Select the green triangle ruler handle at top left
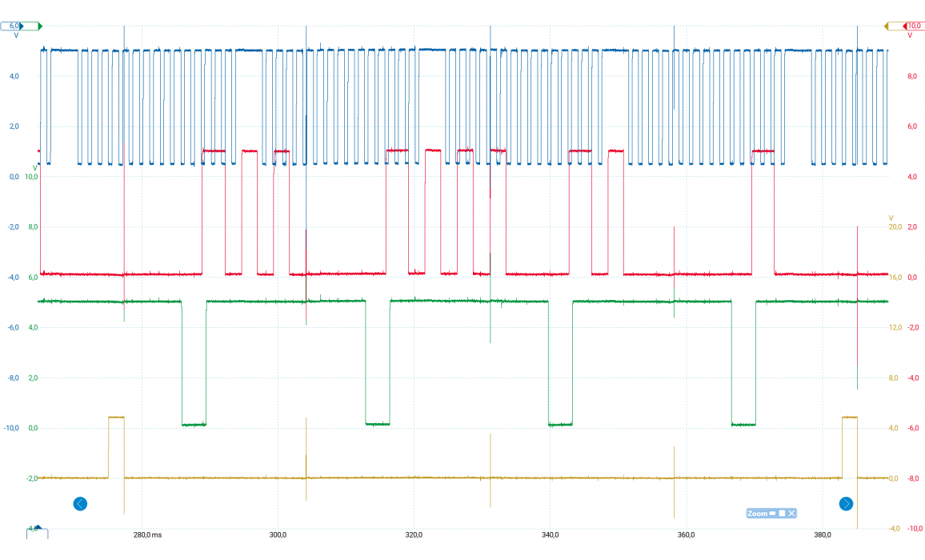This screenshot has width=925, height=560. coord(39,26)
